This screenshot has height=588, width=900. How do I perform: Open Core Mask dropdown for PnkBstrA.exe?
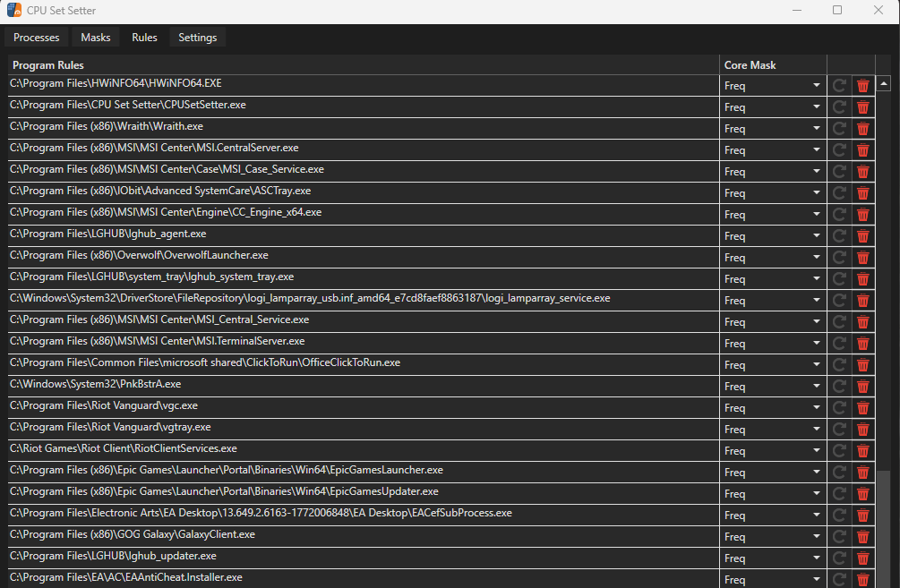point(773,387)
